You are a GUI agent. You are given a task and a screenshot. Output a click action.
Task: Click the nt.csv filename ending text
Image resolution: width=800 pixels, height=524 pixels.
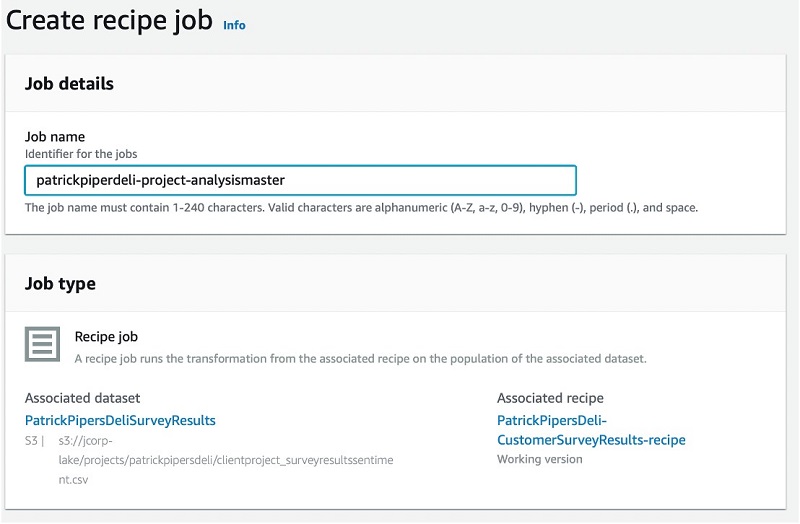click(73, 480)
